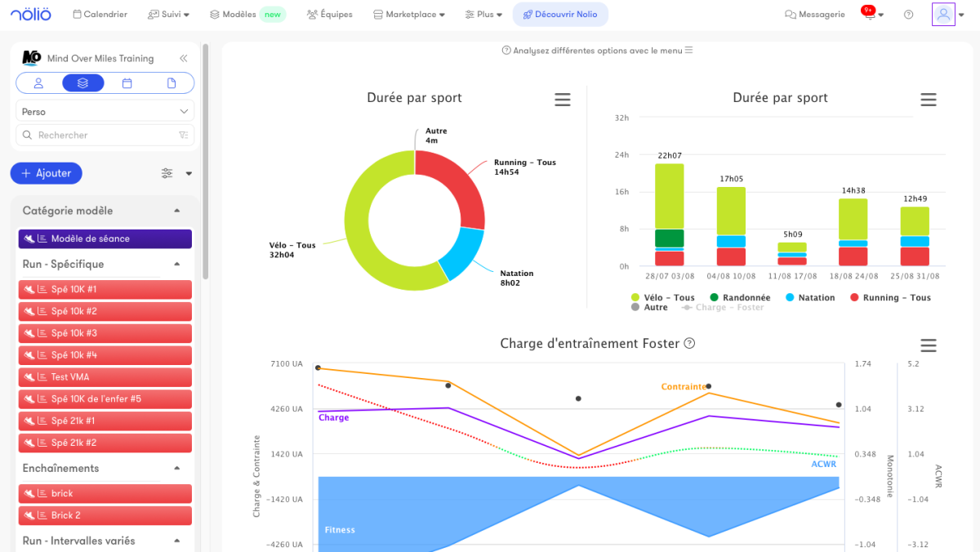The image size is (980, 552).
Task: Collapse sidebar with double chevron icon
Action: 184,59
